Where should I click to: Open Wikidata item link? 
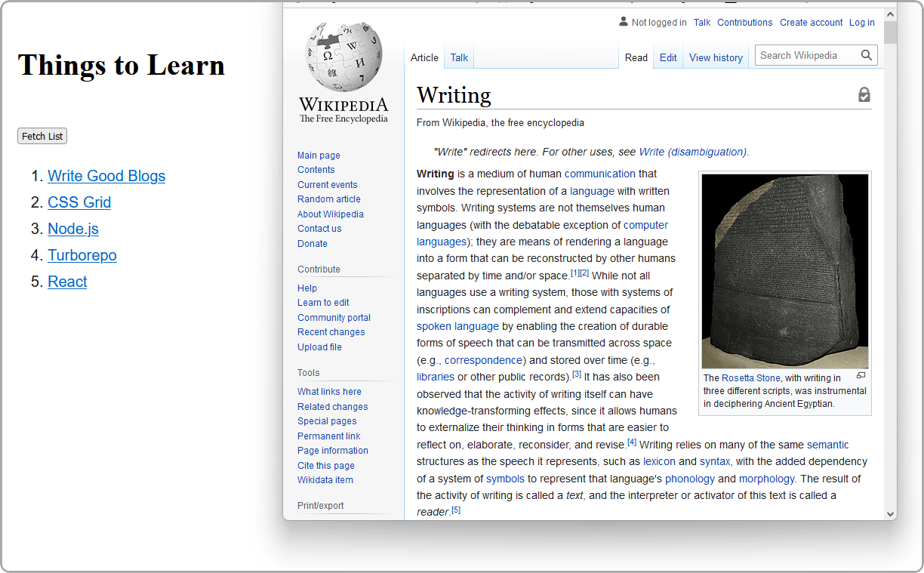pyautogui.click(x=325, y=480)
